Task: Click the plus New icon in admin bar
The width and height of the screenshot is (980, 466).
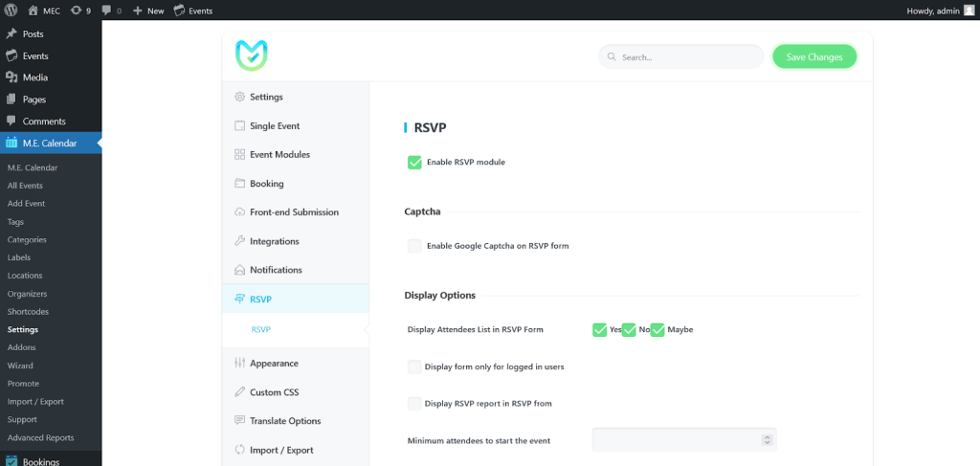Action: [x=138, y=11]
